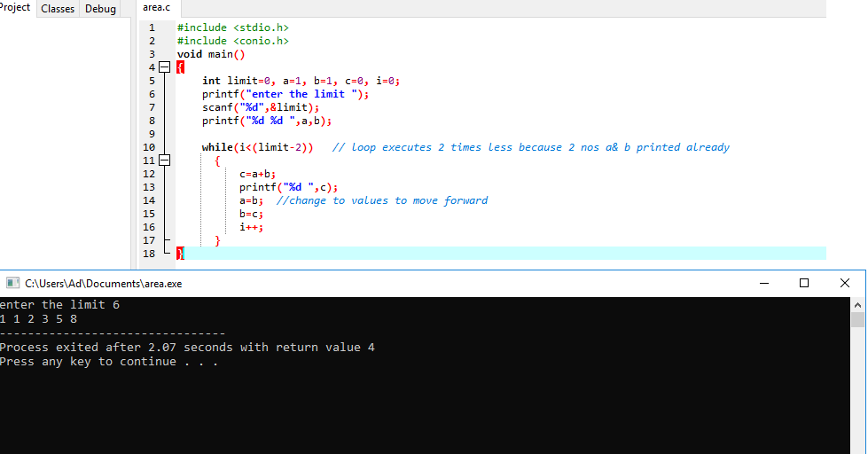
Task: Switch to the Debug tab
Action: [x=100, y=9]
